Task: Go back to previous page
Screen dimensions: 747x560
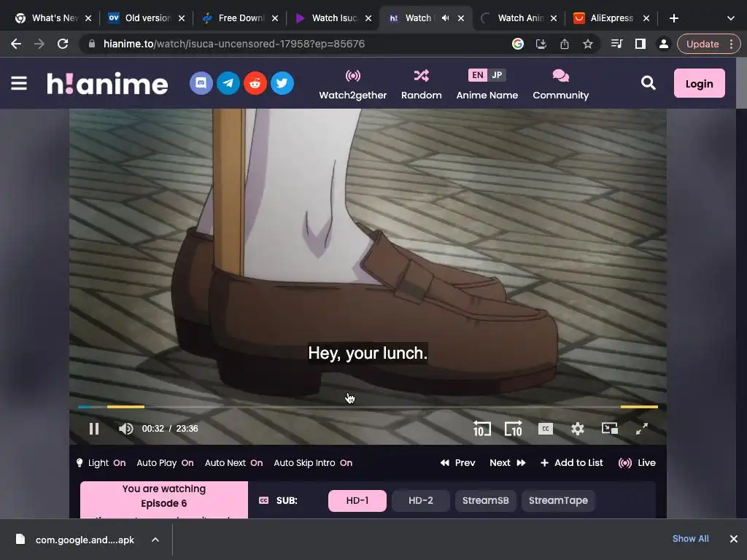Action: click(16, 44)
